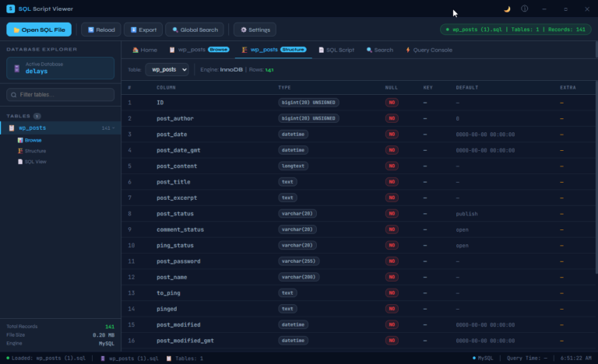Click the Query Console lightning icon
Screen dimensions: 598x364
(x=408, y=50)
